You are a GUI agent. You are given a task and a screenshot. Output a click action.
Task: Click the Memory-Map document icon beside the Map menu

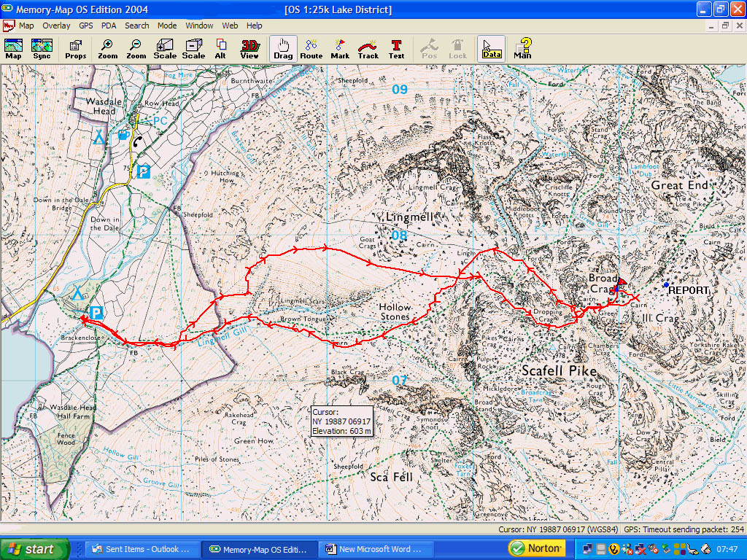pos(8,26)
